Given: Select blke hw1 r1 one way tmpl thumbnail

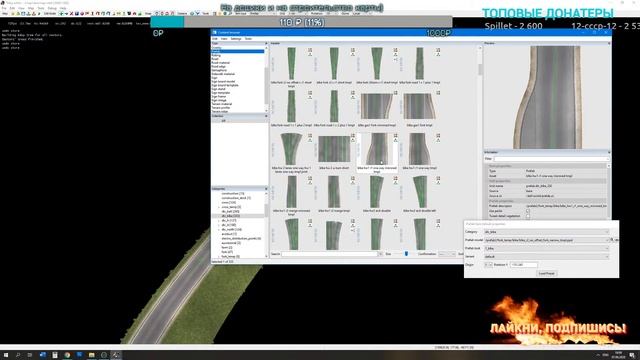Looking at the screenshot, I should [x=419, y=149].
